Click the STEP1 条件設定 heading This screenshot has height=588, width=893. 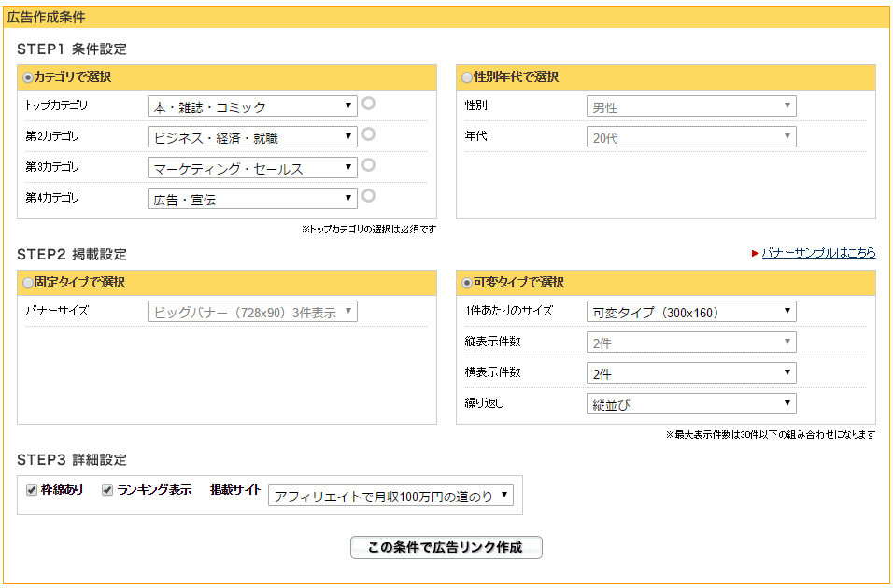pos(72,49)
